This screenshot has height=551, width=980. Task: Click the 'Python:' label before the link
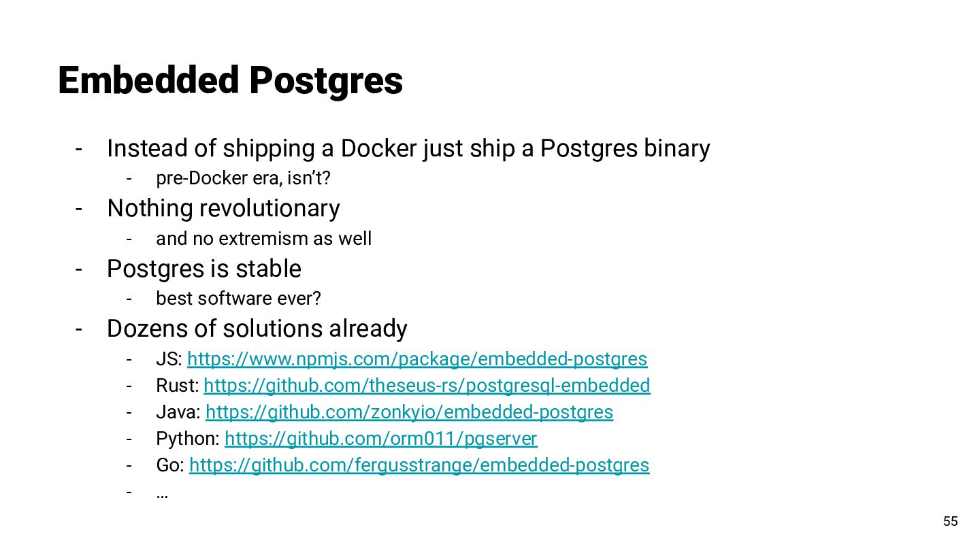pyautogui.click(x=188, y=439)
